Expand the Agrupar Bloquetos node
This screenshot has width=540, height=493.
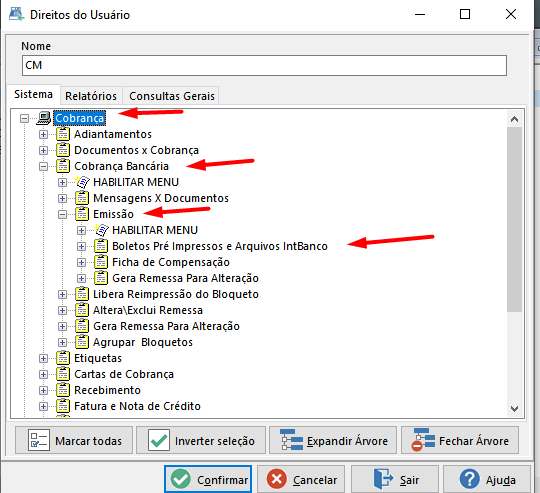click(62, 343)
